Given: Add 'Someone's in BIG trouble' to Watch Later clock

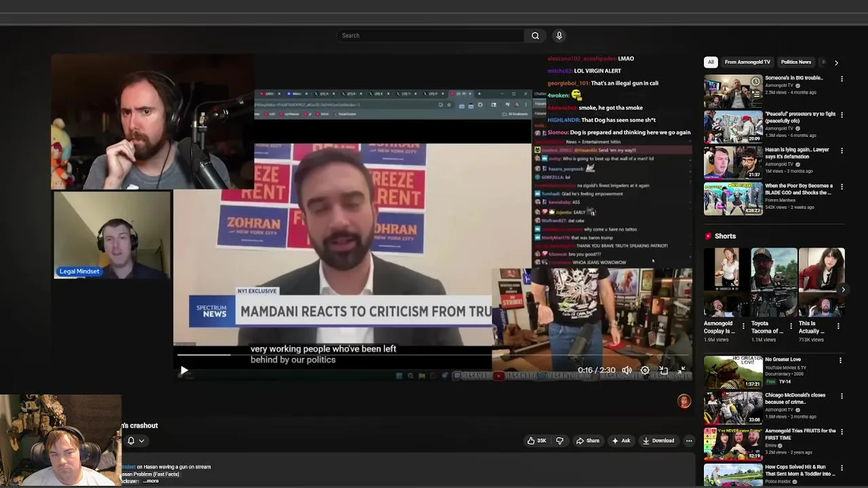Looking at the screenshot, I should coord(755,82).
